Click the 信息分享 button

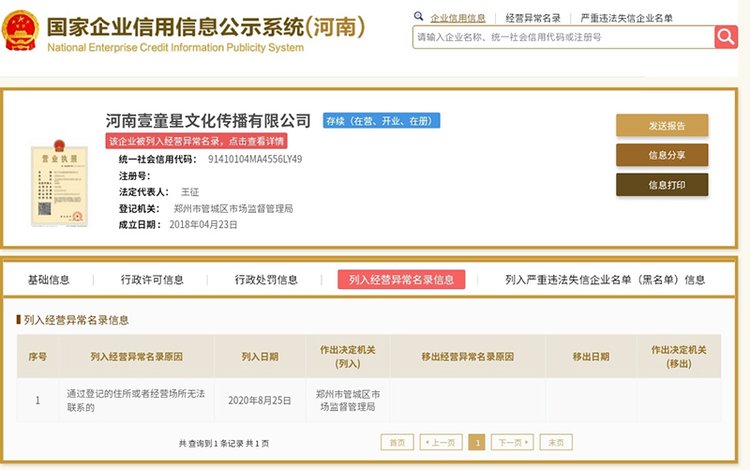(662, 155)
